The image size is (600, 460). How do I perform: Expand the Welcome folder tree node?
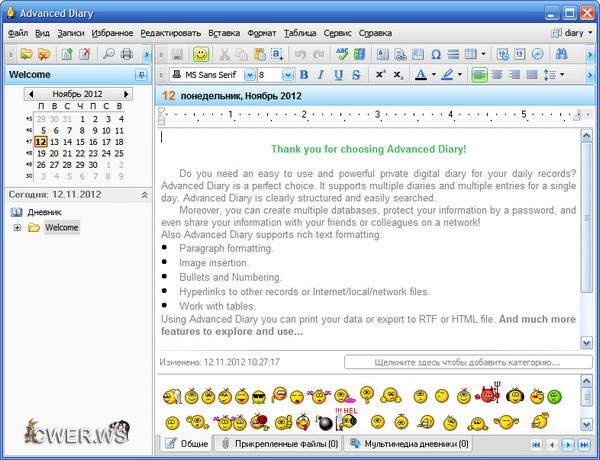click(17, 228)
